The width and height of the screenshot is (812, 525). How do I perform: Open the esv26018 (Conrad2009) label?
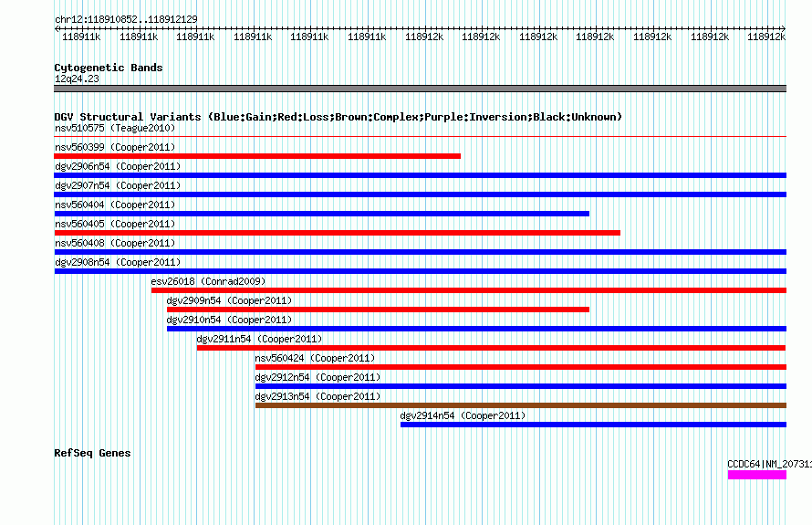(x=208, y=281)
